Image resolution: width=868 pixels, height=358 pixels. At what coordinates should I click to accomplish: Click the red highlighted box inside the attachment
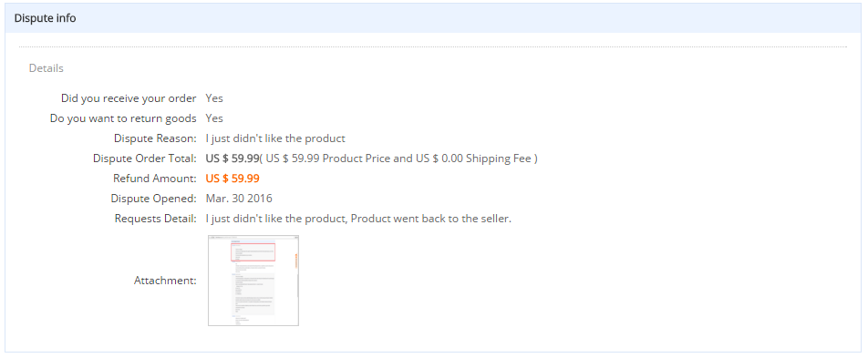click(253, 251)
